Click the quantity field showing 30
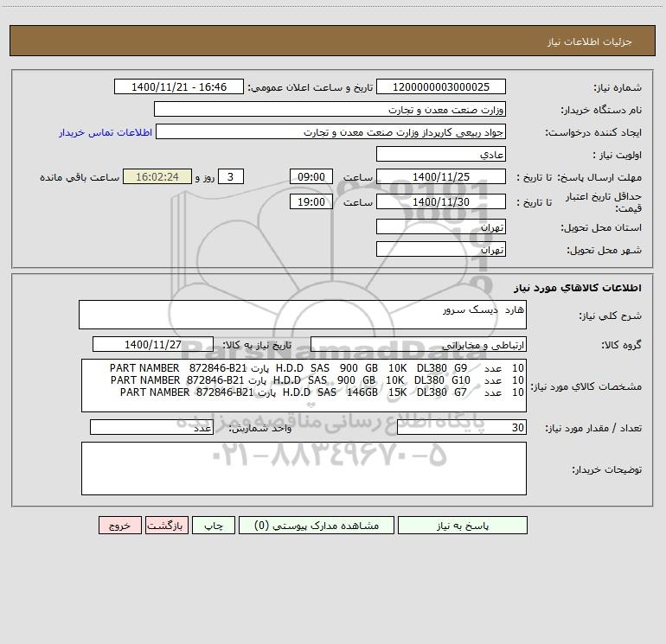This screenshot has width=666, height=644. (462, 428)
